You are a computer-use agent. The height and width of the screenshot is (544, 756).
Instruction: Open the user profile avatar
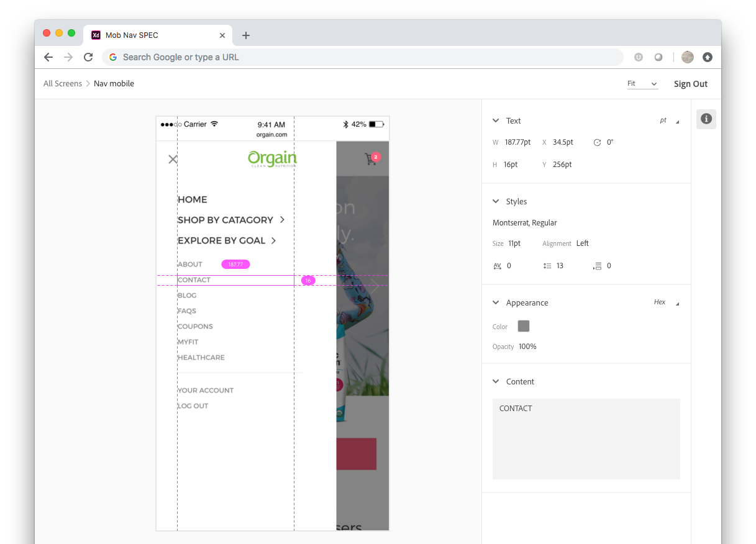[687, 57]
